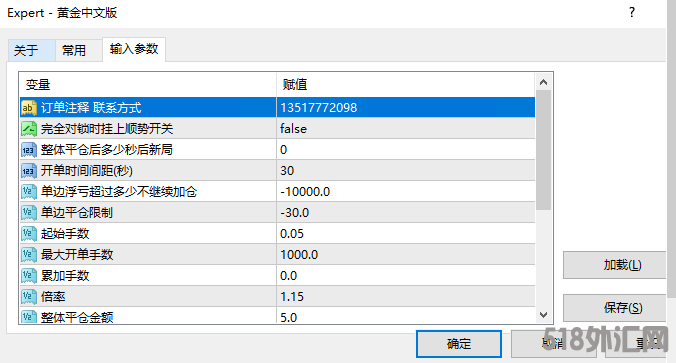This screenshot has width=676, height=363.
Task: Switch to the 关于 tab
Action: click(x=31, y=50)
